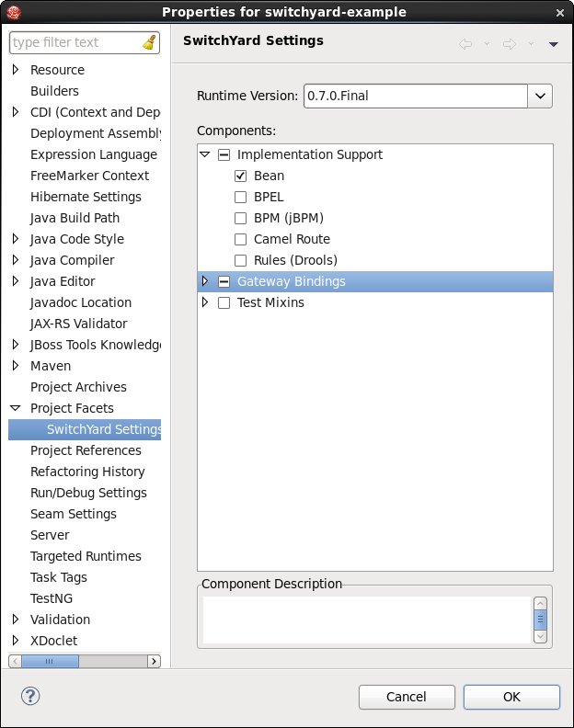Viewport: 574px width, 728px height.
Task: Click the Cancel button
Action: pos(407,697)
